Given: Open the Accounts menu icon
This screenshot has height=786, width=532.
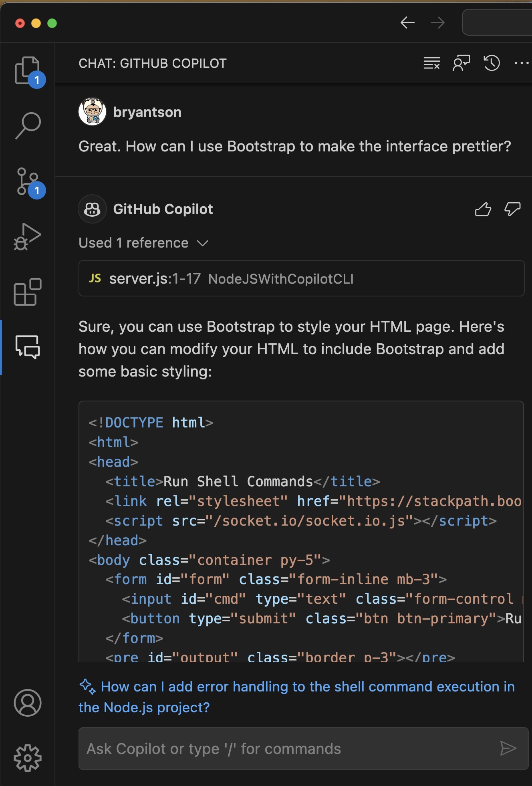Looking at the screenshot, I should click(x=28, y=703).
